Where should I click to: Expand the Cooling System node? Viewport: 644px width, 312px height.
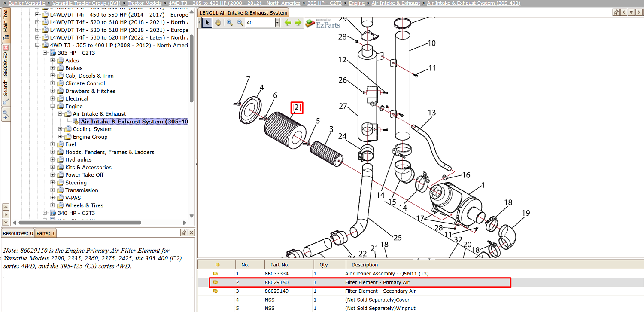[x=60, y=129]
